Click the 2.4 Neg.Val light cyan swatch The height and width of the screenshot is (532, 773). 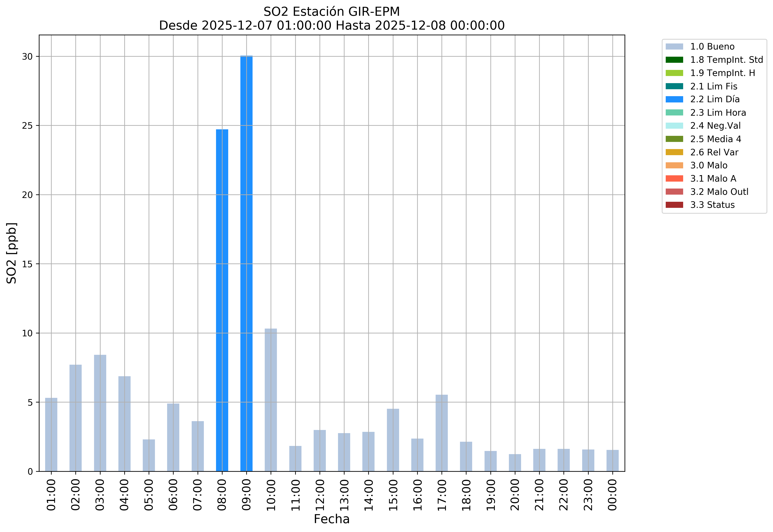pos(674,126)
